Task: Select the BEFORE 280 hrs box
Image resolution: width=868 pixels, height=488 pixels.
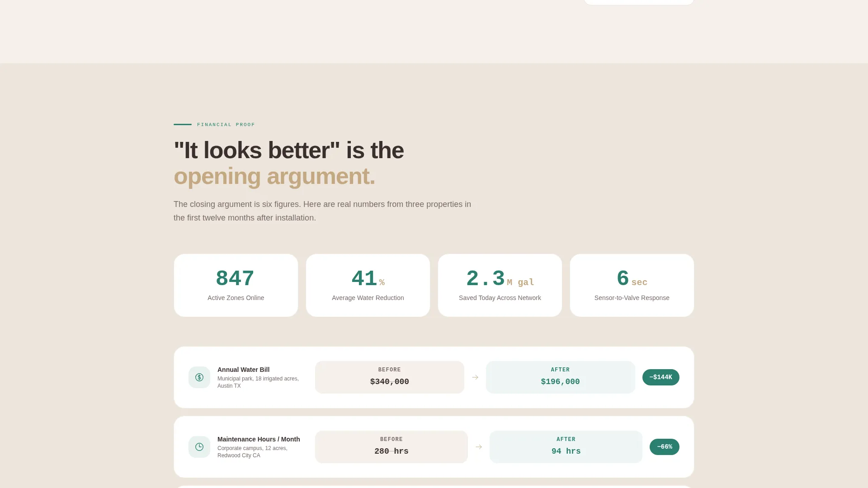Action: click(392, 447)
